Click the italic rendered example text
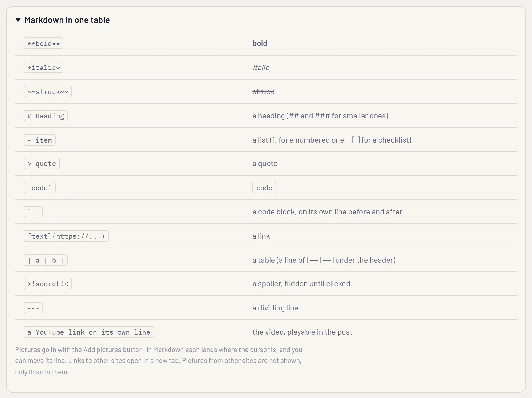Viewport: 532px width, 398px height. [261, 67]
